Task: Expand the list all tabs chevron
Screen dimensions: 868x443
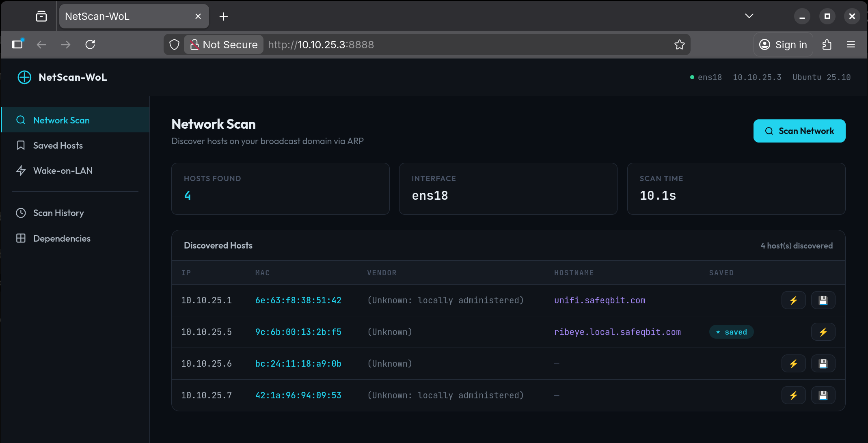Action: (749, 16)
